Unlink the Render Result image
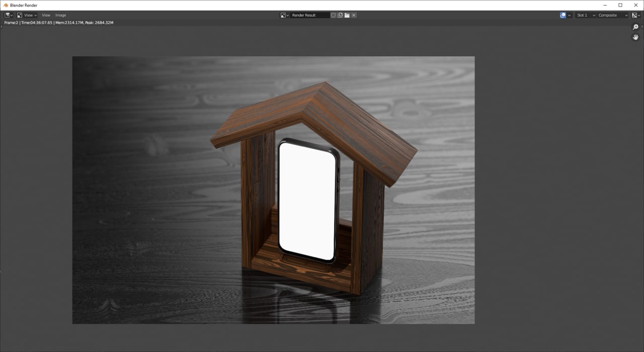Screen dimensions: 644x352 click(x=354, y=15)
